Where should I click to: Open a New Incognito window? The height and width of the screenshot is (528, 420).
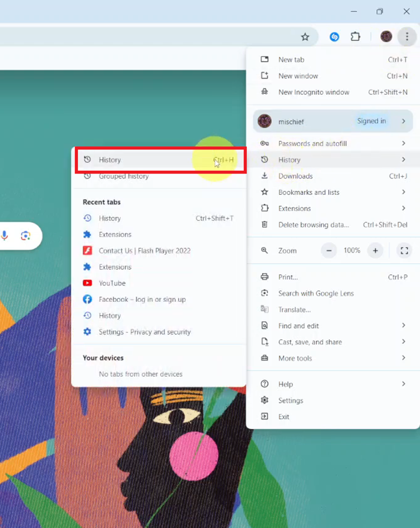click(333, 92)
